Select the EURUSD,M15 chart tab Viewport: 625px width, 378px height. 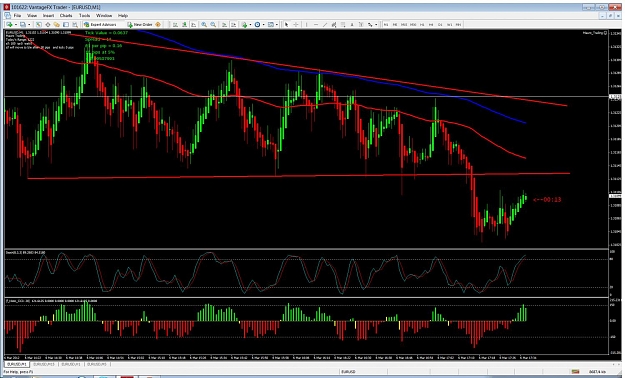[x=44, y=364]
